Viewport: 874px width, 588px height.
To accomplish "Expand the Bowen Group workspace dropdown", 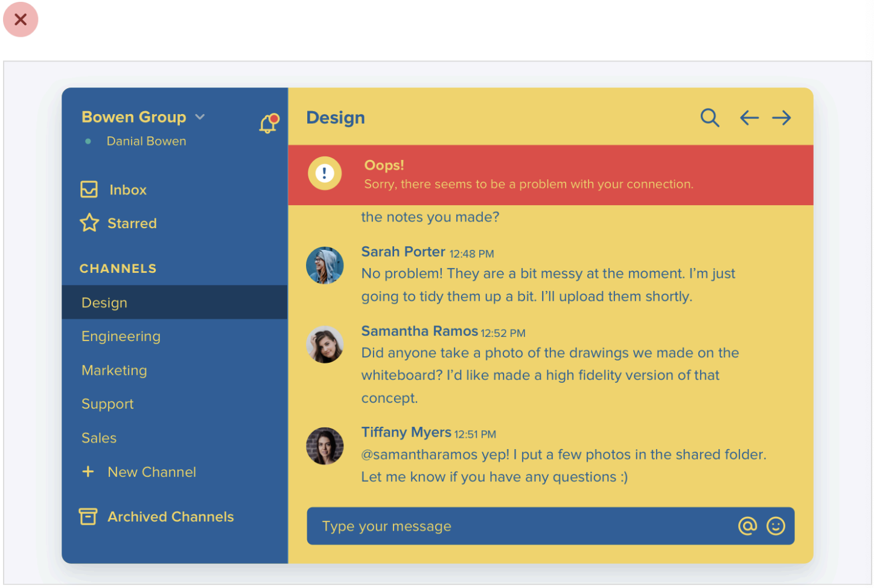I will [x=200, y=117].
